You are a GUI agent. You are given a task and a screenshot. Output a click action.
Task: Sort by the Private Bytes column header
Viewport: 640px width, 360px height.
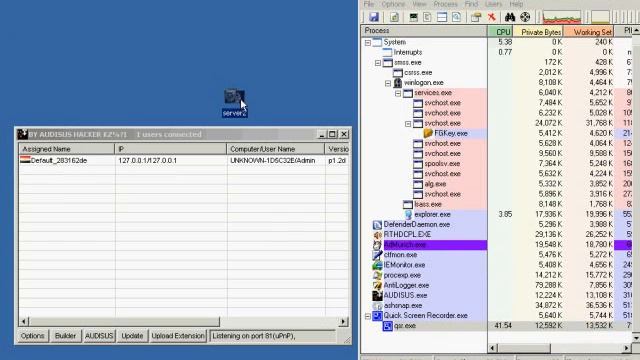click(x=538, y=31)
